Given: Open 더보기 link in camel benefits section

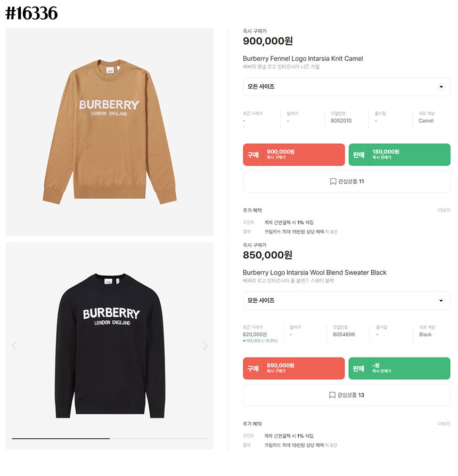Looking at the screenshot, I should point(444,210).
